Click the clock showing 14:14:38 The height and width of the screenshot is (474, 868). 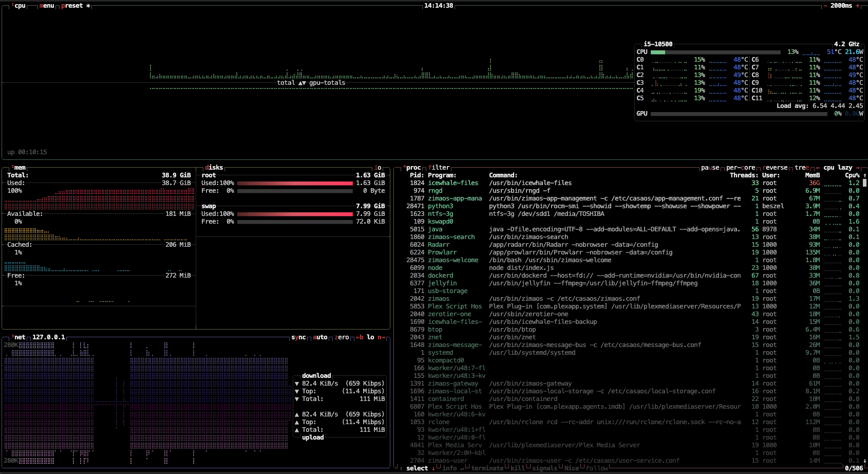point(439,6)
